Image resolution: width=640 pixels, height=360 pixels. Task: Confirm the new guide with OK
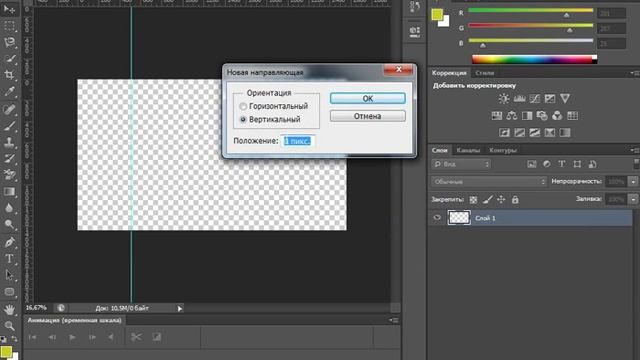coord(367,98)
